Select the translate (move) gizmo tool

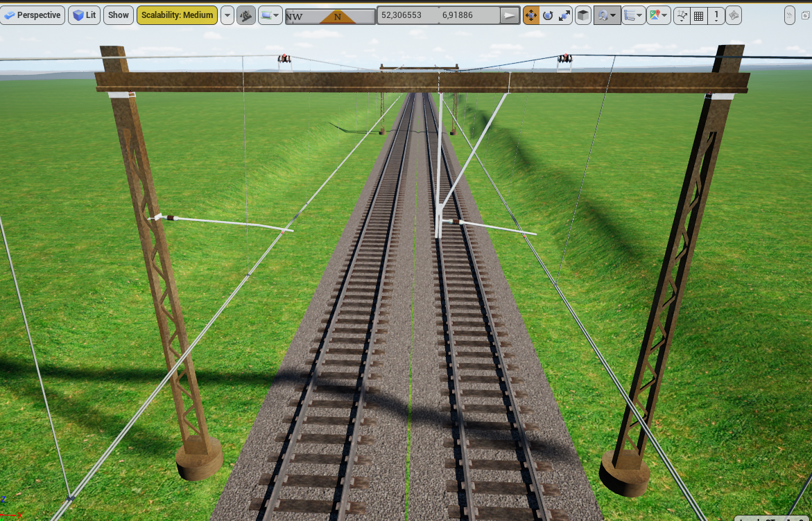pos(531,15)
